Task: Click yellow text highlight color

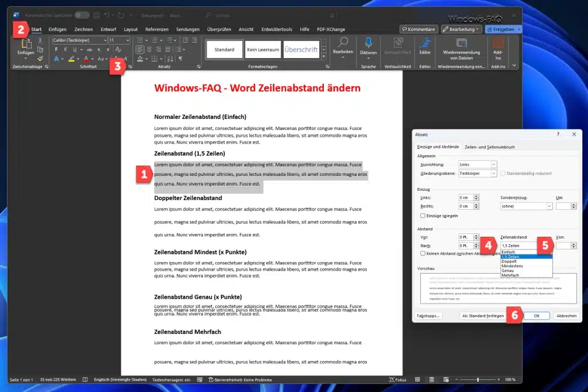Action: pyautogui.click(x=71, y=59)
